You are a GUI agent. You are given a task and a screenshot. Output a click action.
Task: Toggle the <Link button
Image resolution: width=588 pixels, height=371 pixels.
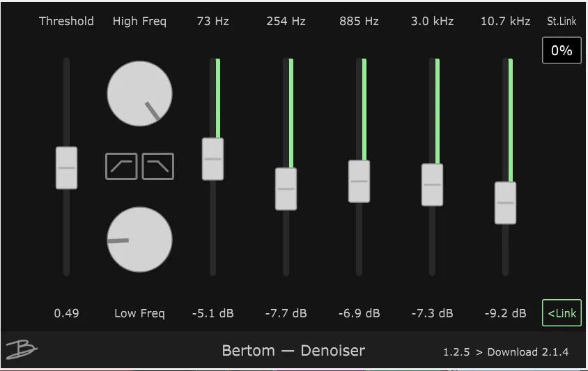[x=562, y=313]
